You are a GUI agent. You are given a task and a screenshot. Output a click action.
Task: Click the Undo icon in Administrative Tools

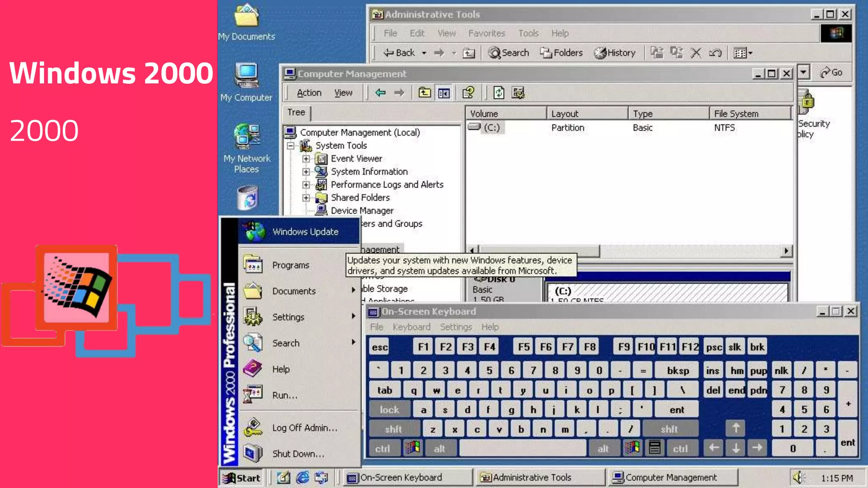pyautogui.click(x=715, y=53)
